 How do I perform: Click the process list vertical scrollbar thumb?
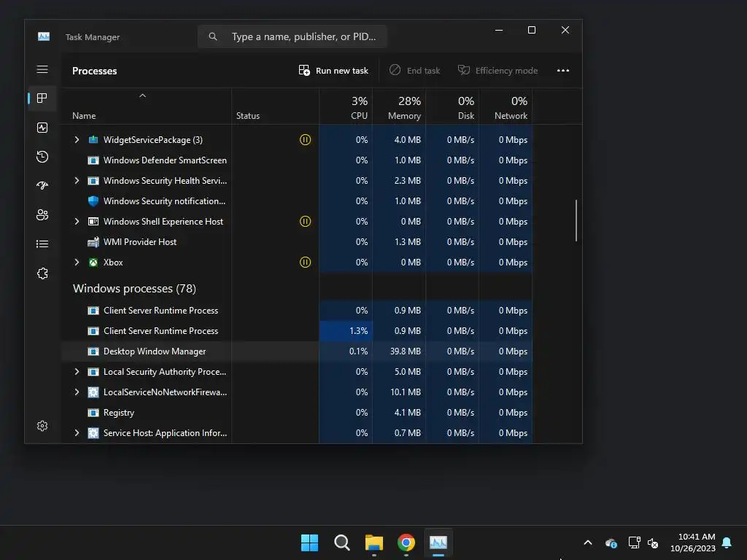click(576, 220)
